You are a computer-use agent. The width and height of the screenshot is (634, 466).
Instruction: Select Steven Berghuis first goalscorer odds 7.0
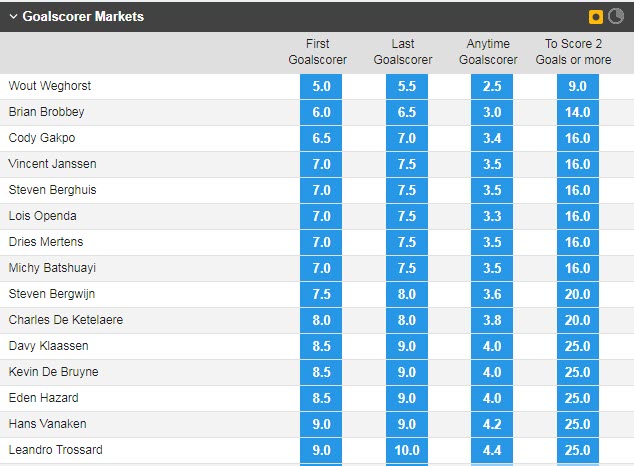click(321, 191)
